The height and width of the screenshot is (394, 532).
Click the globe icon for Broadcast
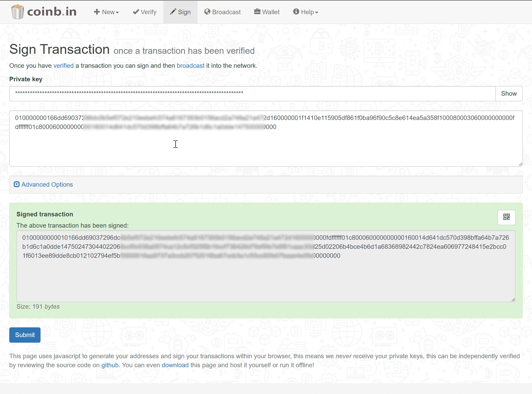click(207, 12)
